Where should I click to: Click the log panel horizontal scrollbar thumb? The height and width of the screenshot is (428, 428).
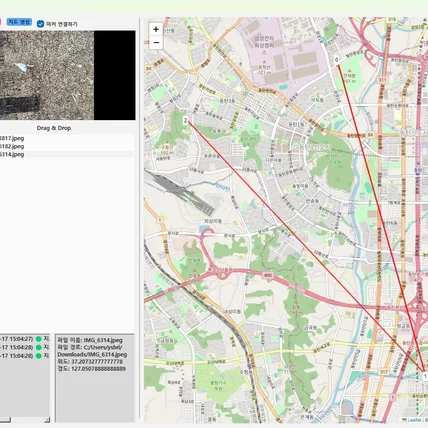click(x=5, y=420)
